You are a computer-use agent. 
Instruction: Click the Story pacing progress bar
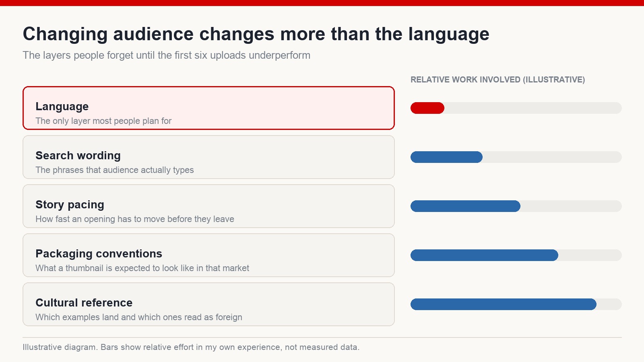516,206
